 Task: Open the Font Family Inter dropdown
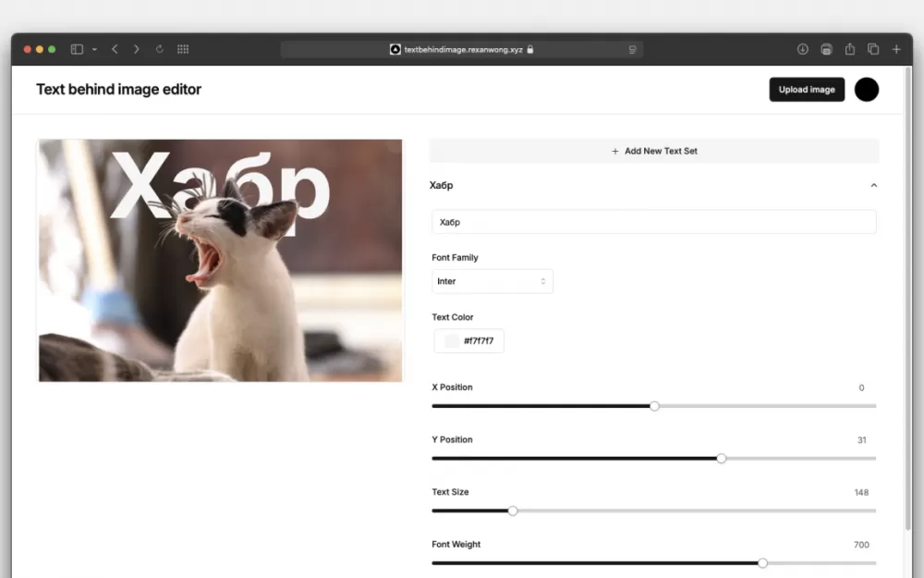[x=492, y=281]
